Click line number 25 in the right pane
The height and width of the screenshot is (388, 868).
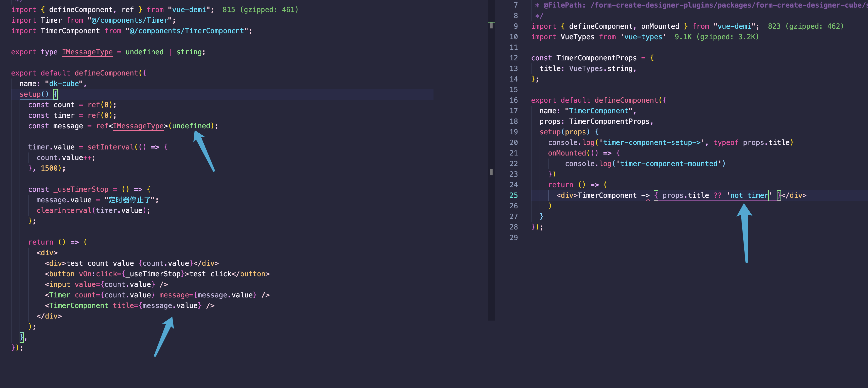513,195
